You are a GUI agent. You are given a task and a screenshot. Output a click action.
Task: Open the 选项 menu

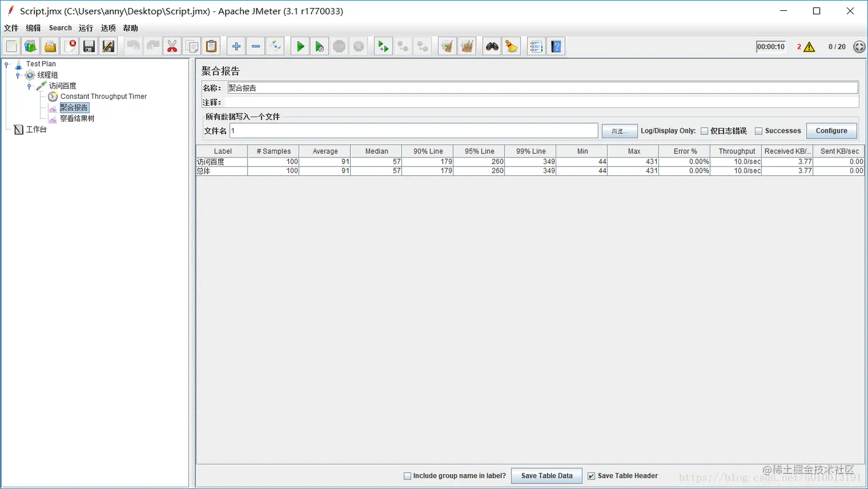[x=108, y=28]
